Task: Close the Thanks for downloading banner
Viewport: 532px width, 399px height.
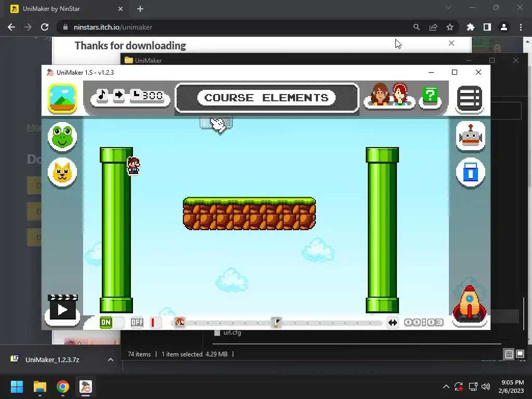Action: [451, 43]
